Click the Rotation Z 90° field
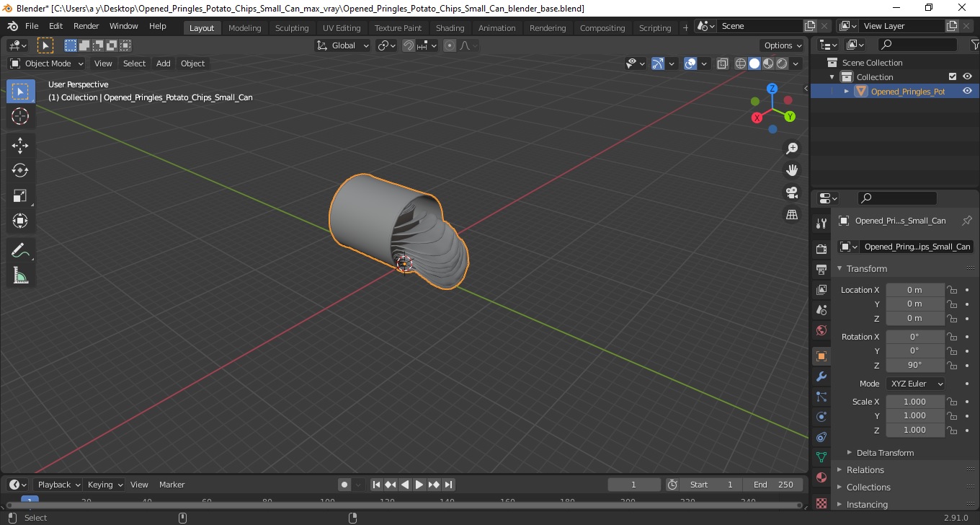The height and width of the screenshot is (525, 980). [915, 365]
